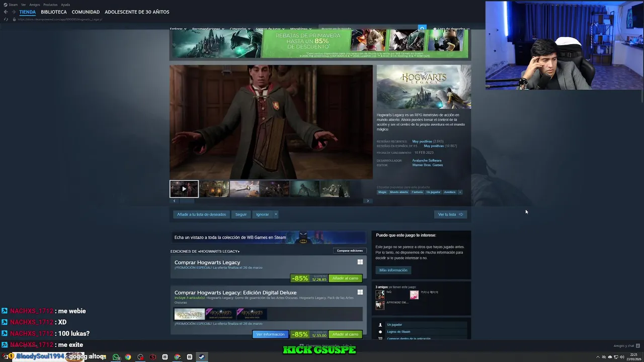Click the Windows icon on Edición Digital Deluxe
This screenshot has height=362, width=644.
point(360,292)
